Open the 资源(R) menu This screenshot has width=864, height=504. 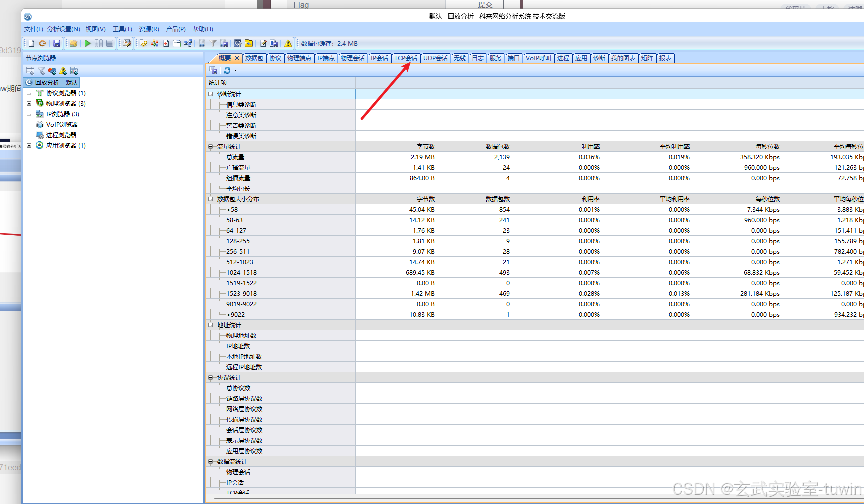149,29
